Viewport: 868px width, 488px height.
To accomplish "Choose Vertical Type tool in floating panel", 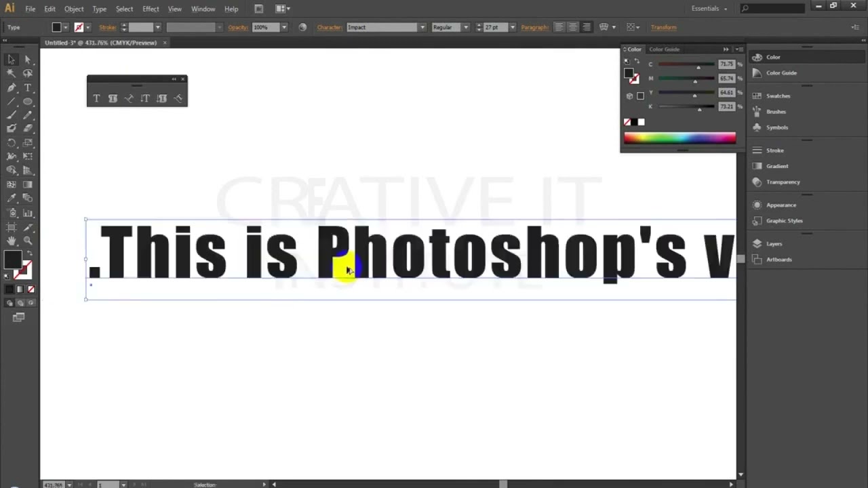I will tap(145, 98).
